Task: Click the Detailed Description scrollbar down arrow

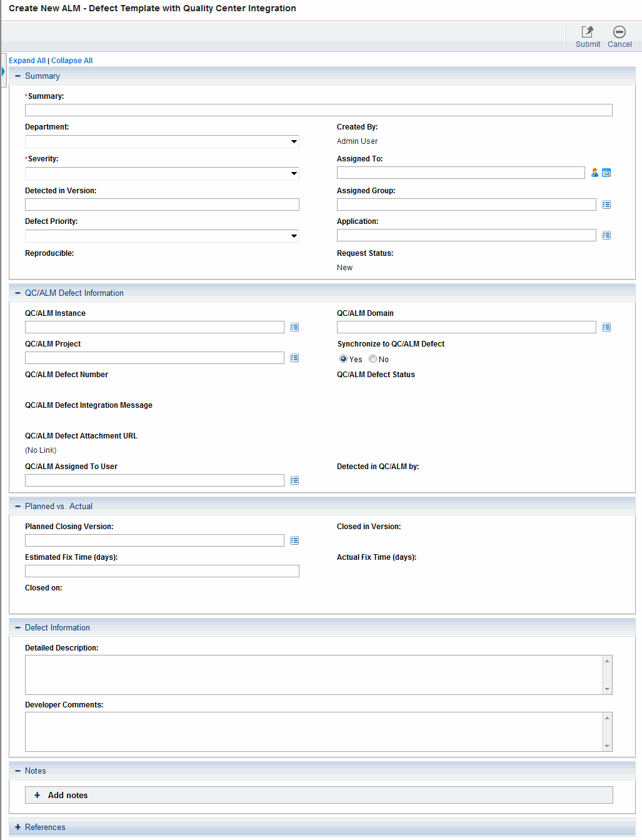Action: click(x=606, y=689)
